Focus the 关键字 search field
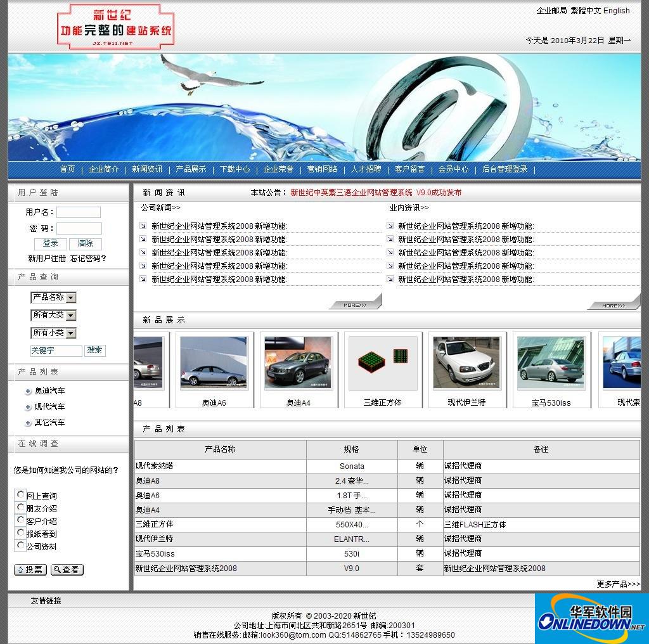Screen dimensions: 649x644 [x=56, y=351]
